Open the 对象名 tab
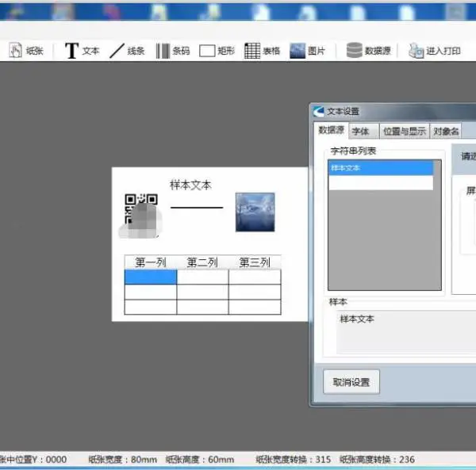476x470 pixels. coord(446,132)
